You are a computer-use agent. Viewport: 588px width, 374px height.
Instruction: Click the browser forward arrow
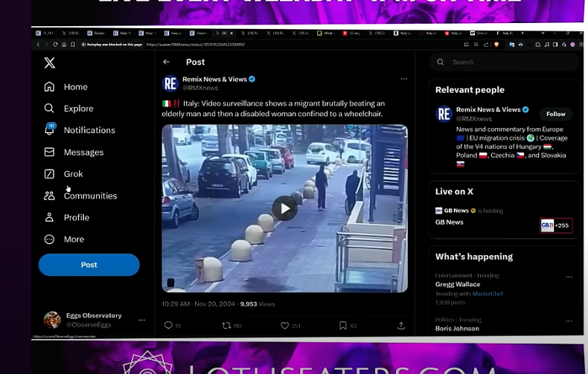(46, 45)
